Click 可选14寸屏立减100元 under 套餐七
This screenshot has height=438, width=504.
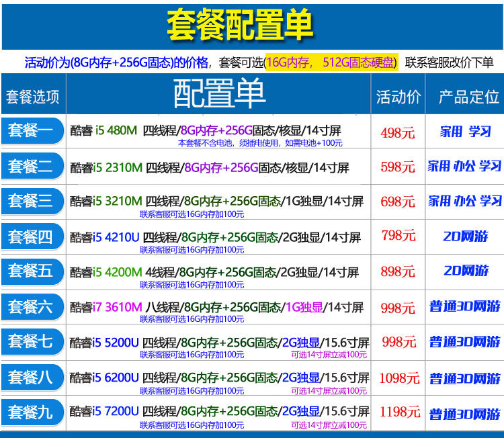(329, 355)
